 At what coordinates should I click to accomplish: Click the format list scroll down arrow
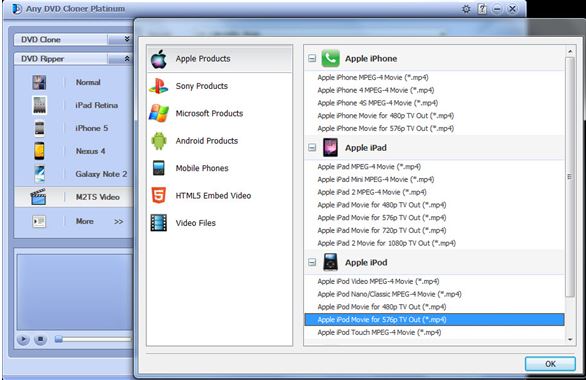point(570,340)
